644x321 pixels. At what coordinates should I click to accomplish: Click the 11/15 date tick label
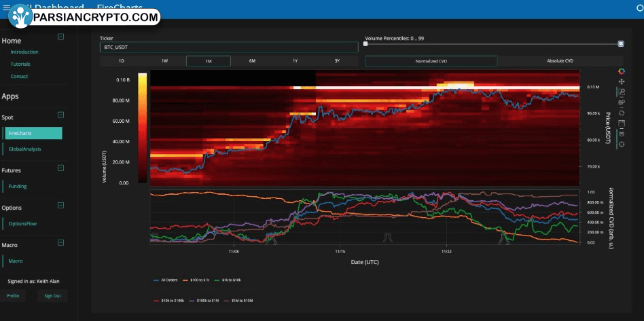click(x=340, y=251)
